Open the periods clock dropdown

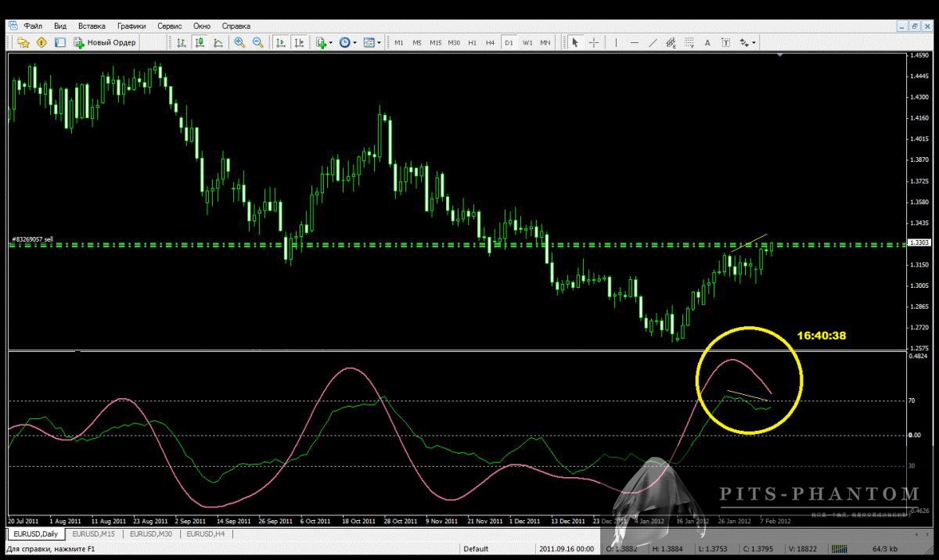tap(348, 42)
